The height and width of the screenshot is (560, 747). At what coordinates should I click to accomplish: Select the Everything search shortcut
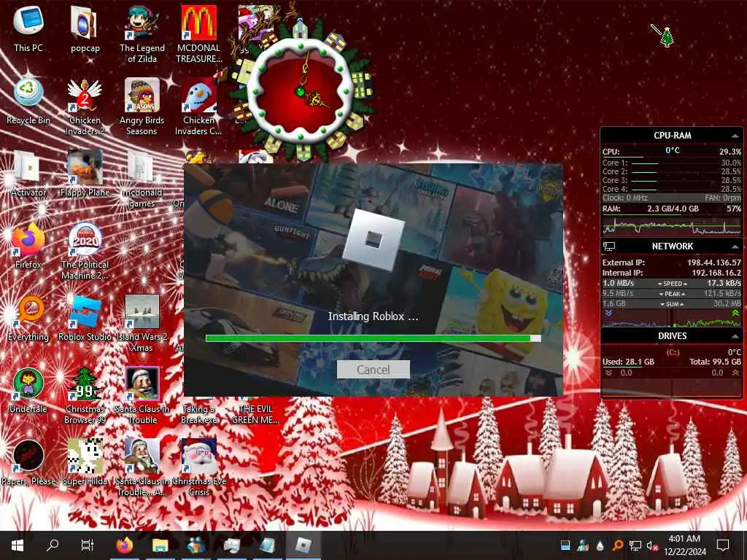pos(28,318)
